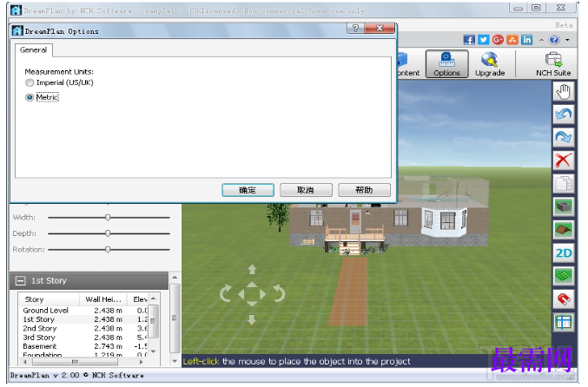Image resolution: width=588 pixels, height=387 pixels.
Task: Click the Options toolbar button
Action: click(x=446, y=64)
